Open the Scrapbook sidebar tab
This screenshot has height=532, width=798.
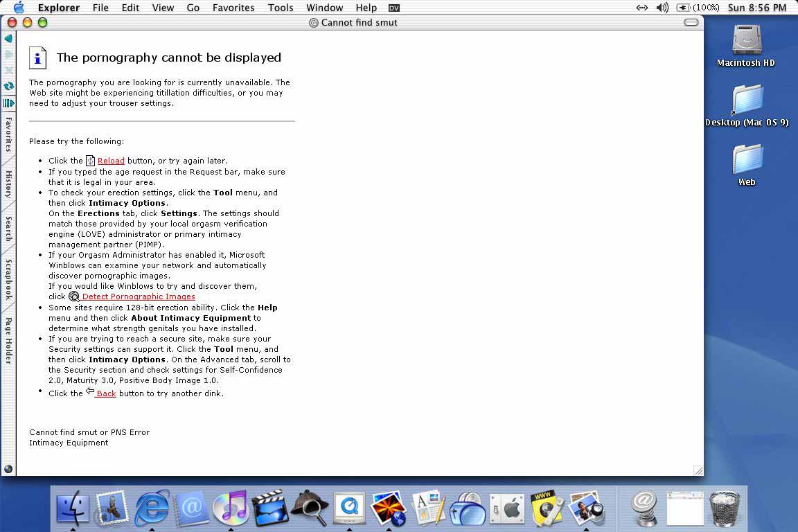[8, 279]
